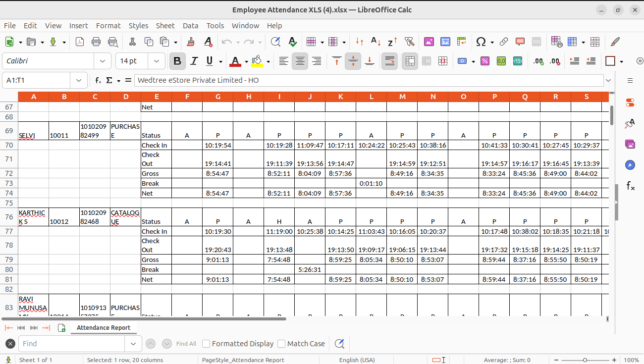This screenshot has height=364, width=644.
Task: Open Paste options dropdown arrow
Action: 175,42
